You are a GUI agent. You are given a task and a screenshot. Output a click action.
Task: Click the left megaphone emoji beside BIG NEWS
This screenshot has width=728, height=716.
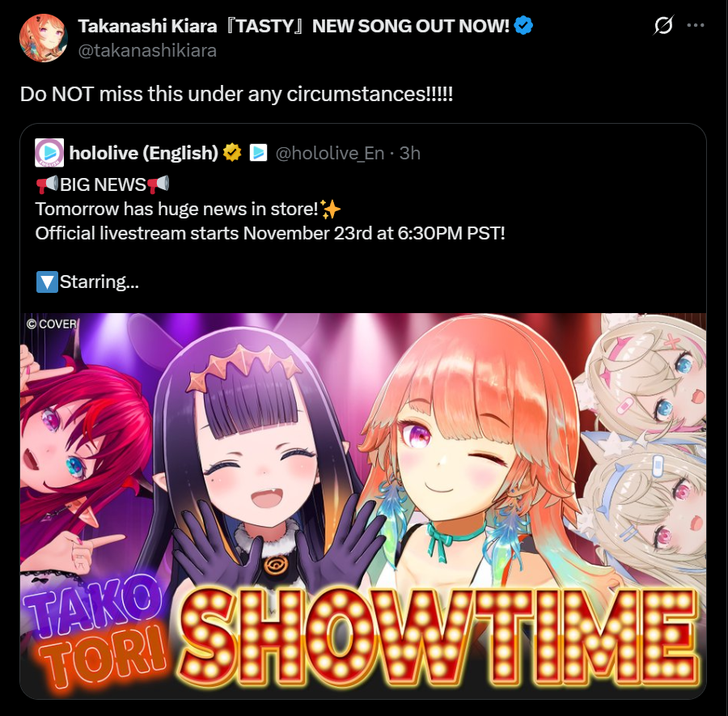[x=48, y=184]
